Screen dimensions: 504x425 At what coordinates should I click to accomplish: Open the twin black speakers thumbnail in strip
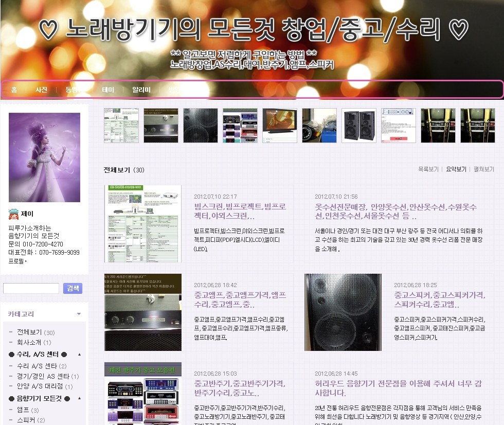tap(358, 126)
